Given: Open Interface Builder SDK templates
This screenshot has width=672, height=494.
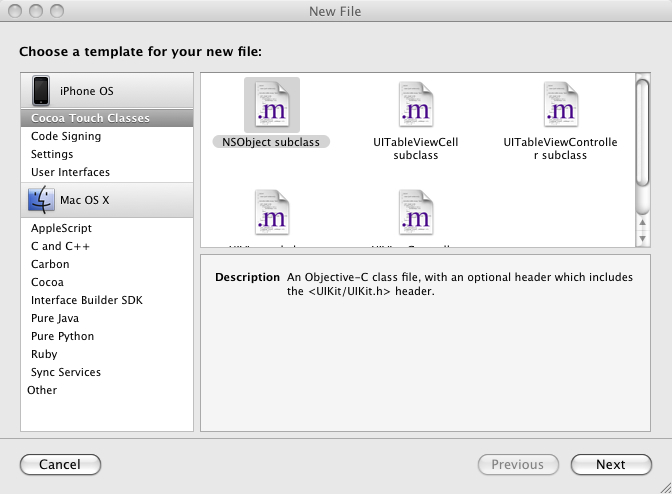Looking at the screenshot, I should (x=107, y=300).
